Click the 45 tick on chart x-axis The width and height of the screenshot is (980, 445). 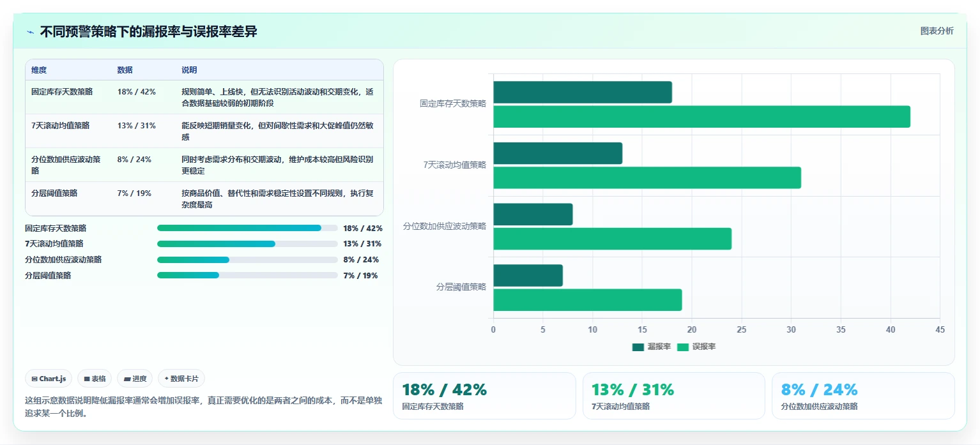pos(940,330)
